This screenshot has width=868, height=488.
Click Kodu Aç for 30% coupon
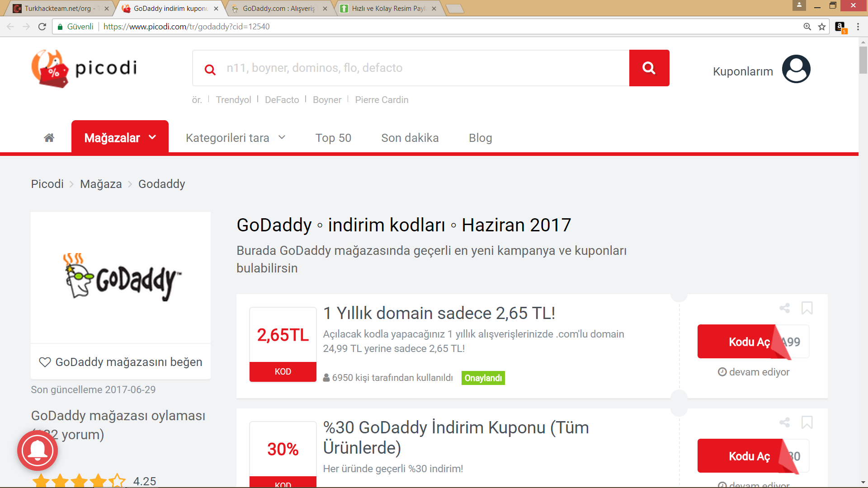749,456
